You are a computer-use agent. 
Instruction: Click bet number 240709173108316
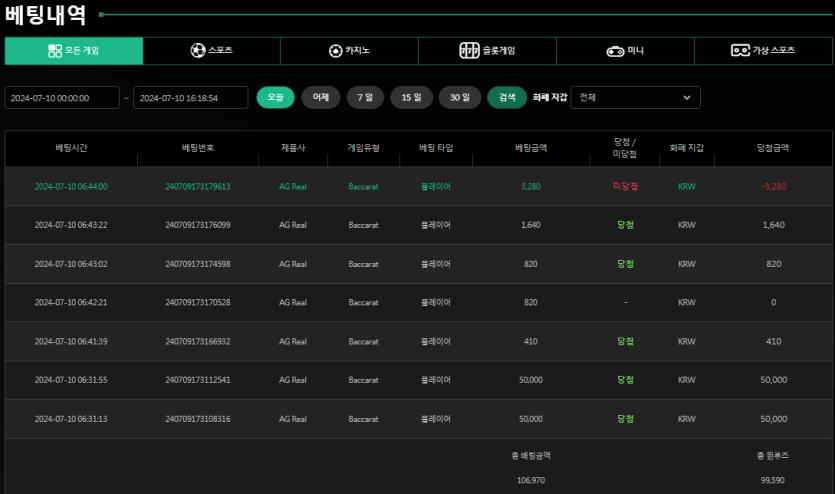tap(198, 419)
